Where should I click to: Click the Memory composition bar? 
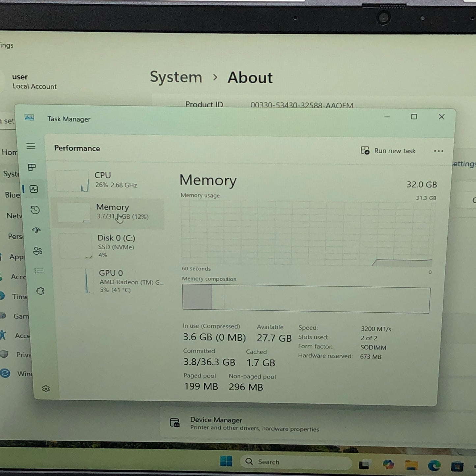[306, 299]
